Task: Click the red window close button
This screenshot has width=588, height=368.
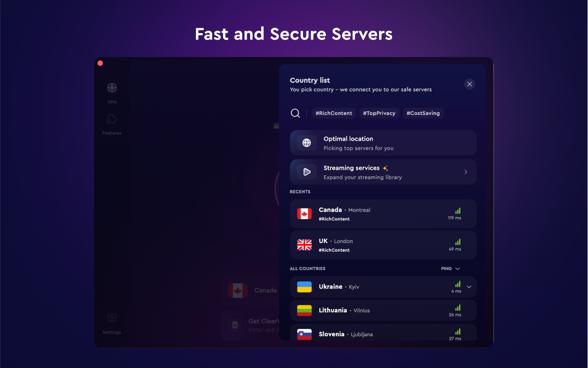Action: coord(100,63)
